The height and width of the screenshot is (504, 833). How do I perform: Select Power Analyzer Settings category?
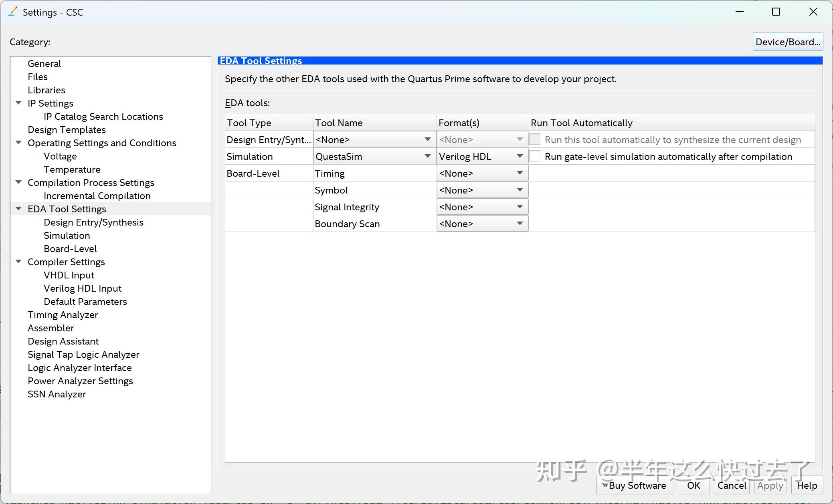(80, 381)
